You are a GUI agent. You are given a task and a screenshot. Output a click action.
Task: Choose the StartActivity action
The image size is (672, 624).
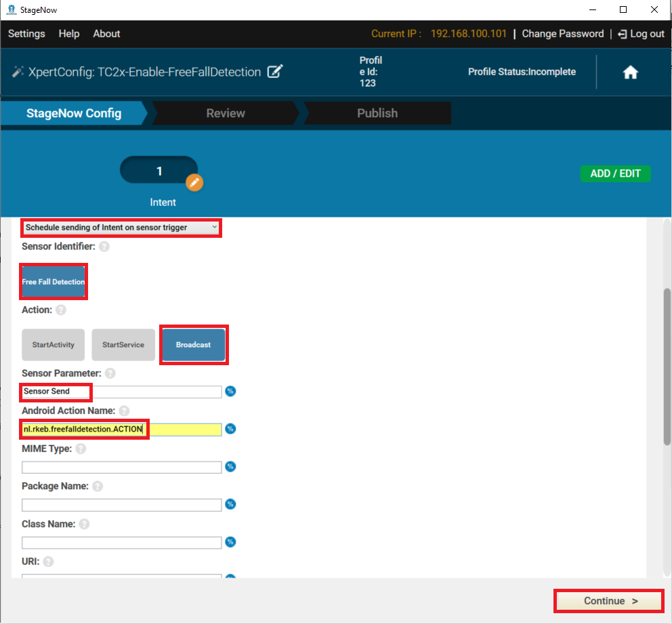coord(53,345)
